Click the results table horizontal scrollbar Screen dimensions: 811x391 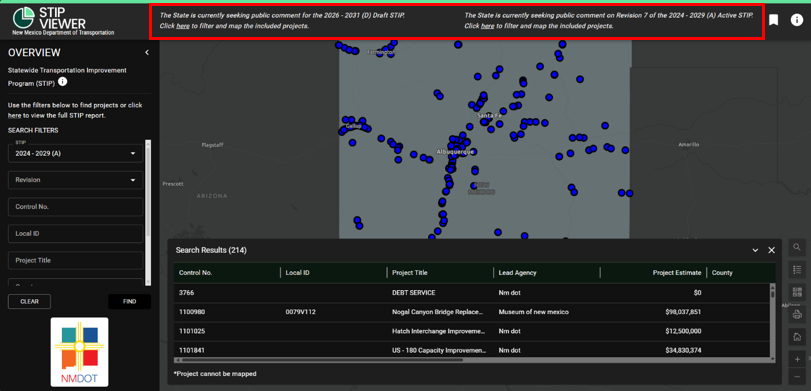pos(472,359)
